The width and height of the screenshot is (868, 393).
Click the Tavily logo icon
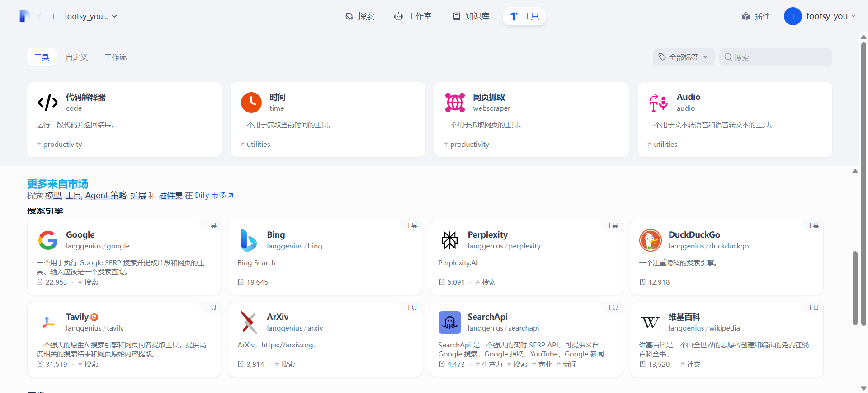click(x=48, y=323)
